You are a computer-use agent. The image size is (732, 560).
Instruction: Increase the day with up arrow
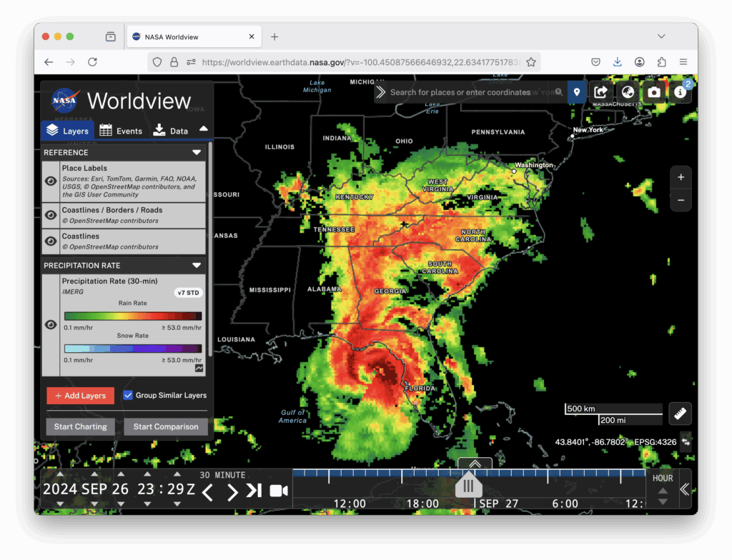(121, 474)
